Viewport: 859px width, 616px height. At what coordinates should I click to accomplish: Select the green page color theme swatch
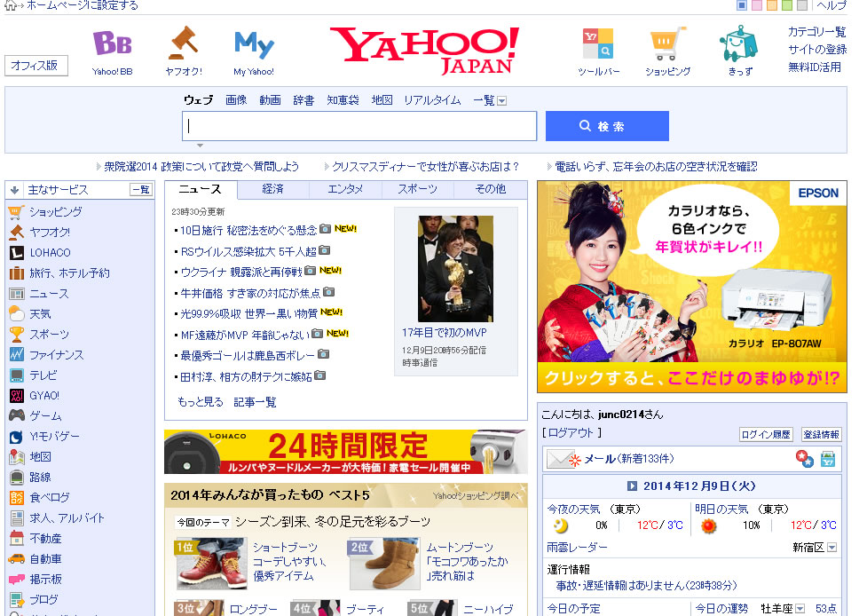787,5
